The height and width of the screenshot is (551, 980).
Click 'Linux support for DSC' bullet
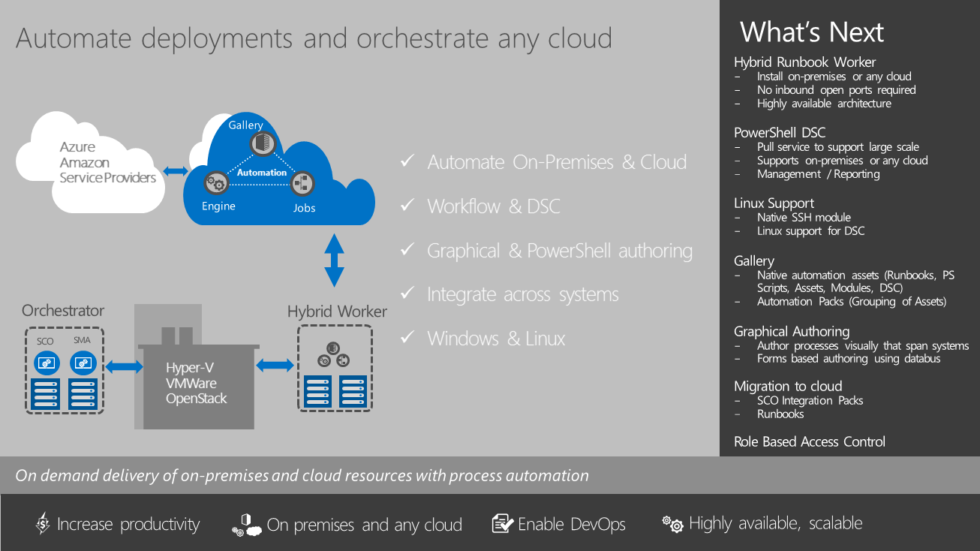click(x=810, y=231)
